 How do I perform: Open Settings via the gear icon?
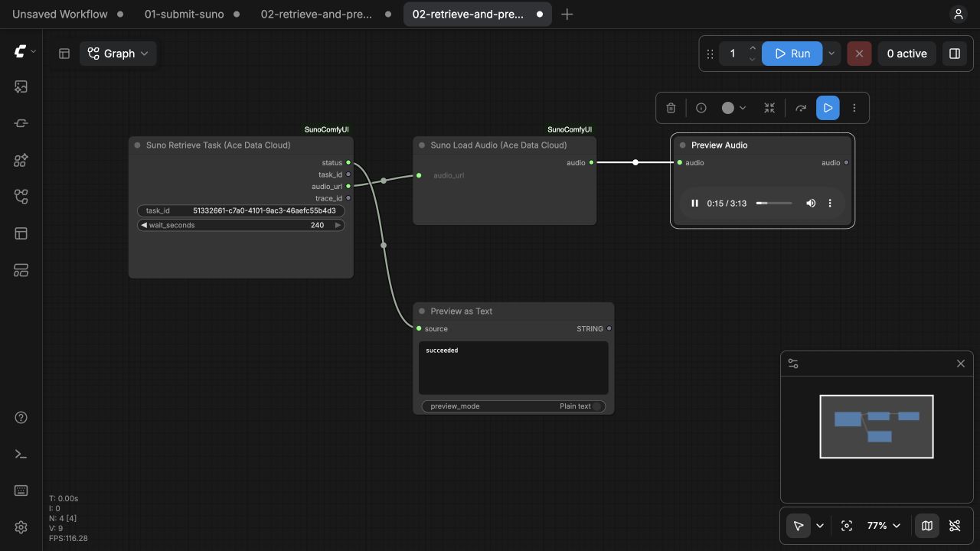coord(21,527)
